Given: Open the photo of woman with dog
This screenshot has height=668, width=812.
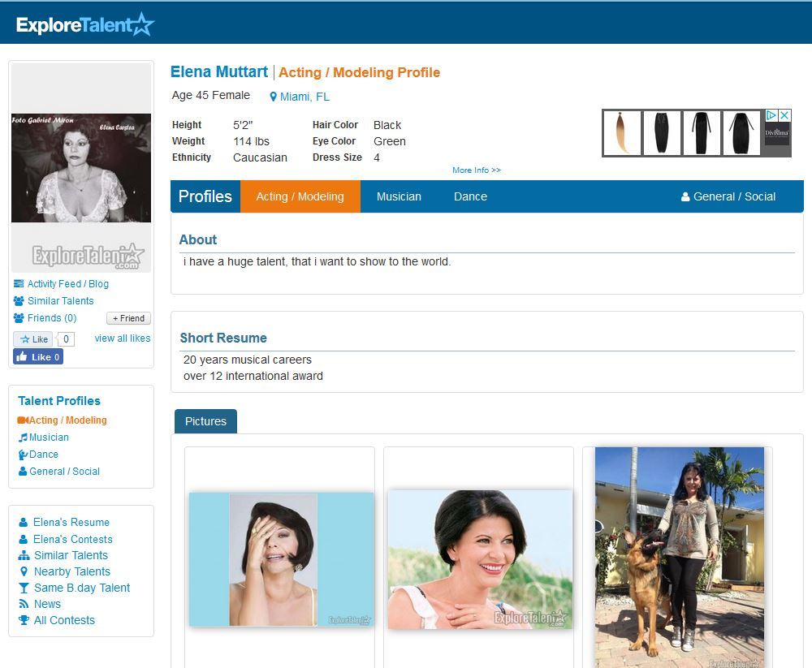Looking at the screenshot, I should (x=679, y=556).
